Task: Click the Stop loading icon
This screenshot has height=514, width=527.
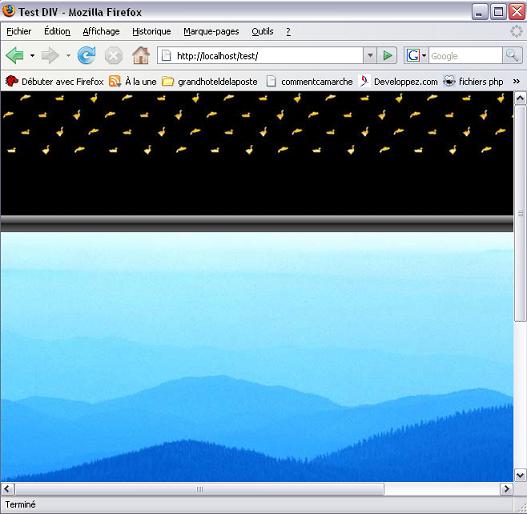Action: coord(114,55)
